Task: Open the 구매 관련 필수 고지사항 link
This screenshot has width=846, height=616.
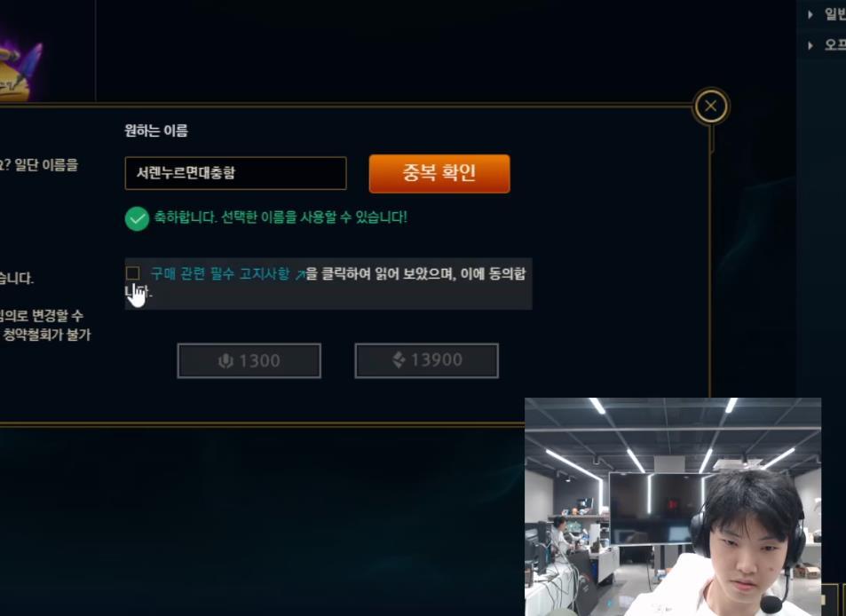Action: point(219,273)
